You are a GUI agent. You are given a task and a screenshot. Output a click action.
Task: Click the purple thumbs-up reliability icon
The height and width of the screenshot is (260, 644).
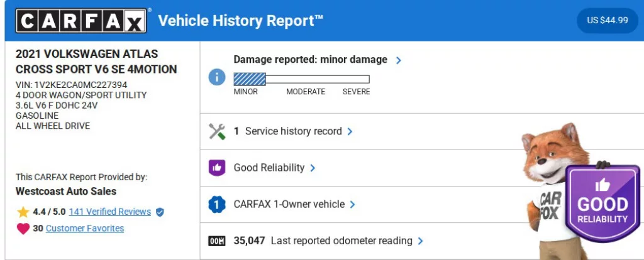point(217,168)
